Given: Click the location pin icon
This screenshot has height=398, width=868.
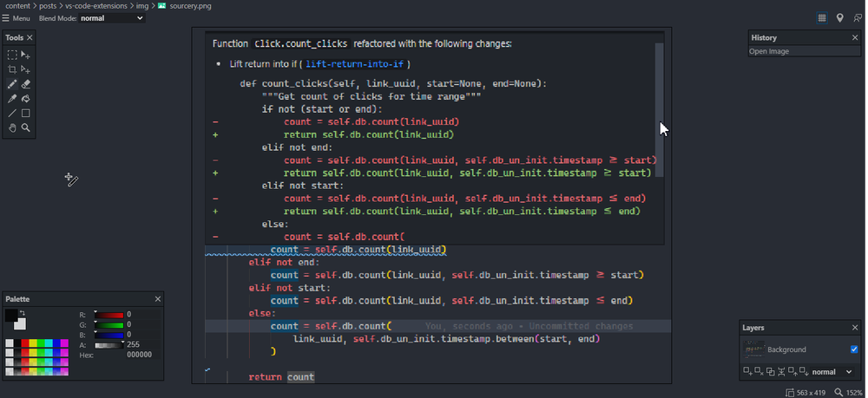Looking at the screenshot, I should coord(839,18).
